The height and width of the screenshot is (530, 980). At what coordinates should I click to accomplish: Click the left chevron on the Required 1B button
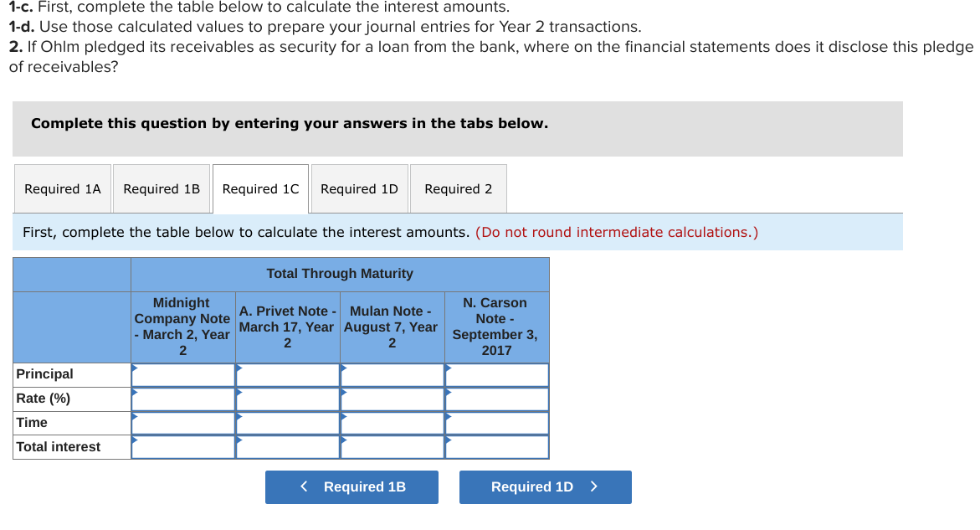pyautogui.click(x=304, y=486)
